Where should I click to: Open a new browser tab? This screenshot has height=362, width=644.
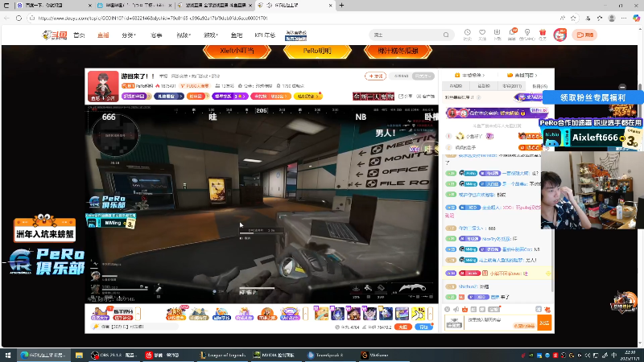(341, 6)
